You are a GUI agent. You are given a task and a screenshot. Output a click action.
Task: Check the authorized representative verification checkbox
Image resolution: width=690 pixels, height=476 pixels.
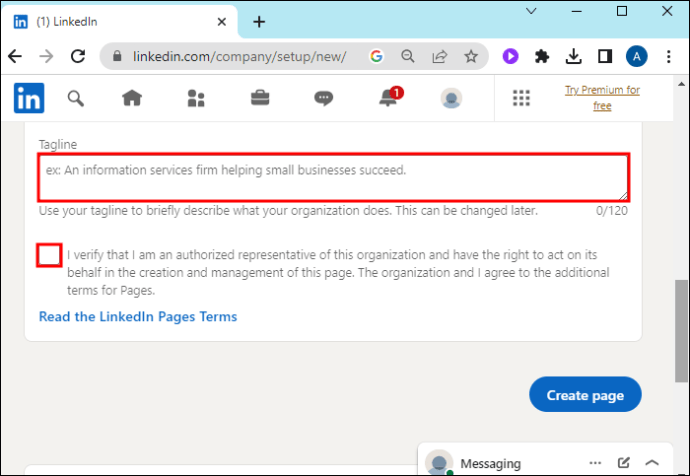point(49,255)
